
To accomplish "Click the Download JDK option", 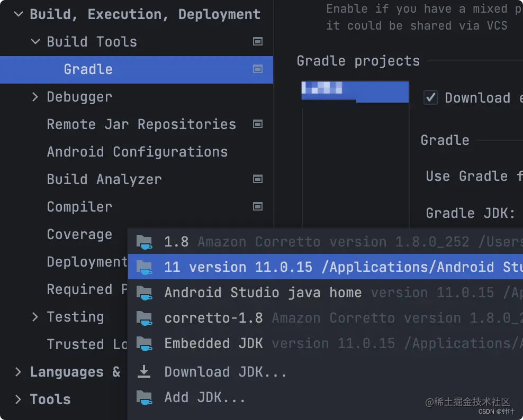I will coord(225,371).
